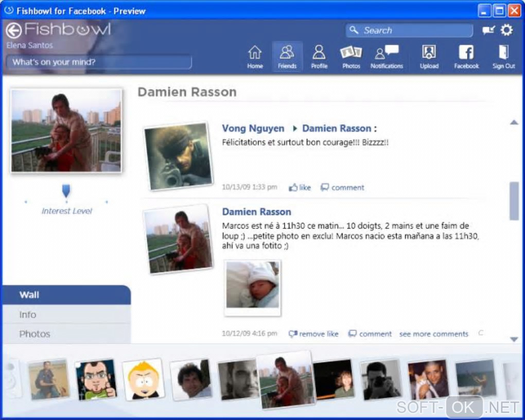Sign Out of Fishbowl
The image size is (525, 420).
[503, 57]
